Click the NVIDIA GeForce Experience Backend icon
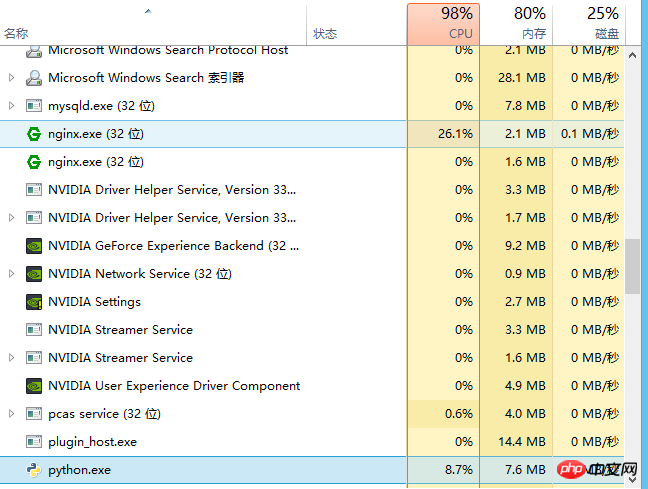This screenshot has height=489, width=648. 33,245
